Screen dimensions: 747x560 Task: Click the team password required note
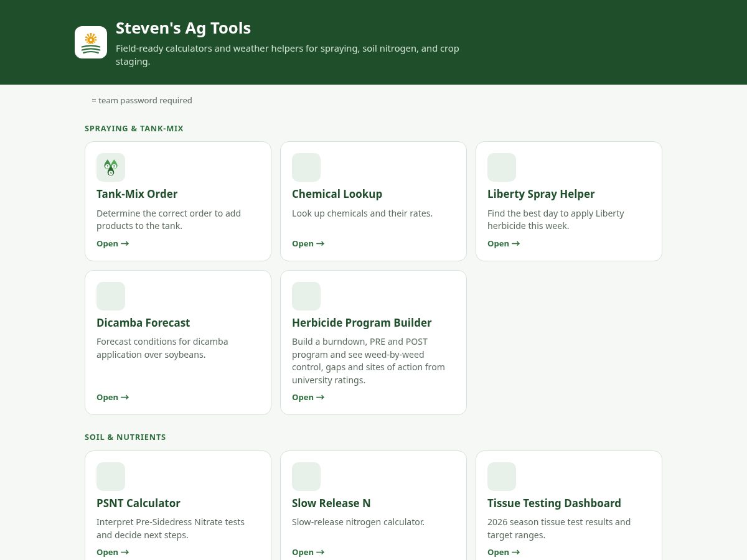click(x=142, y=100)
